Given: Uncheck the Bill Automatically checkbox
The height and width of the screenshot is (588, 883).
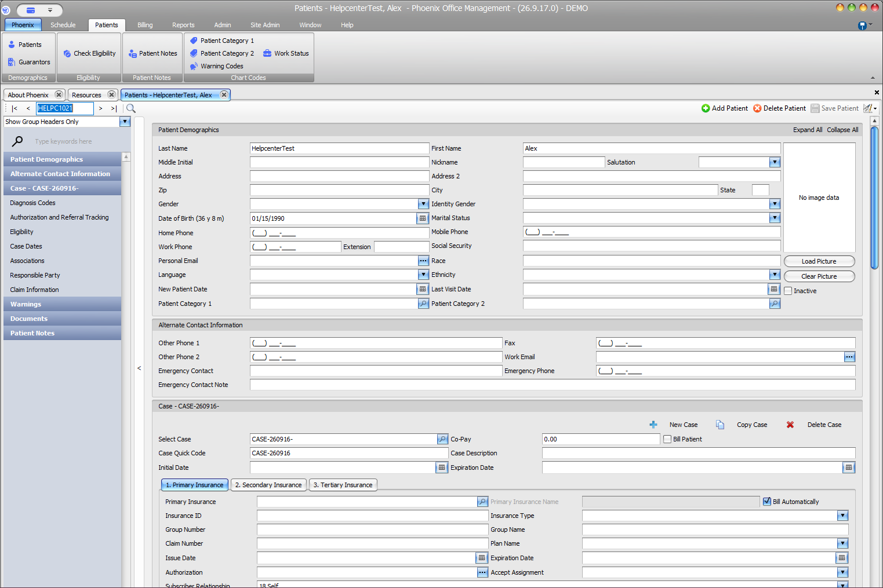Looking at the screenshot, I should [767, 502].
